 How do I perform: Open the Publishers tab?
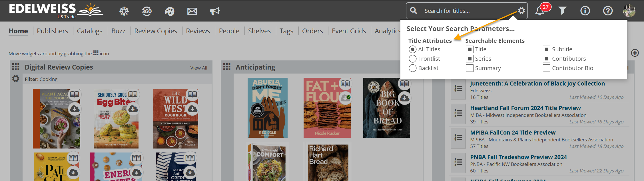[x=52, y=31]
